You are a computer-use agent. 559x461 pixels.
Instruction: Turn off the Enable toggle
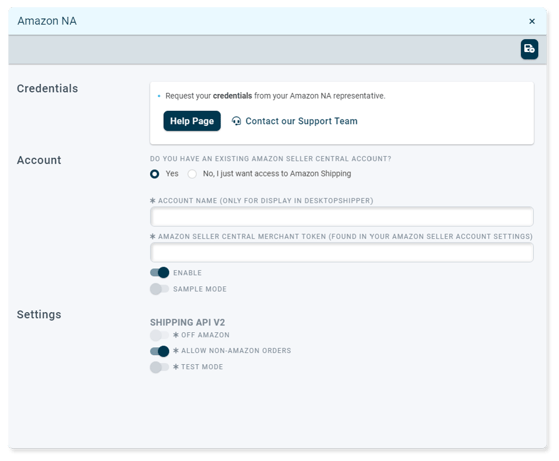(x=159, y=272)
